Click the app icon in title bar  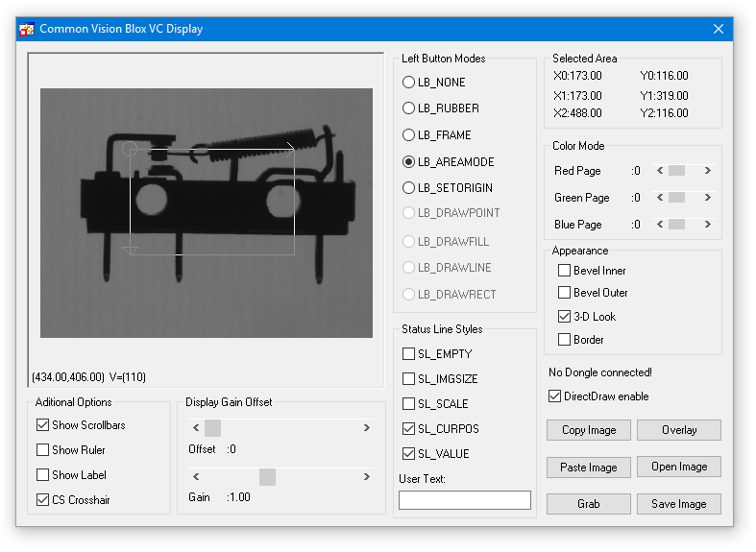tap(27, 29)
